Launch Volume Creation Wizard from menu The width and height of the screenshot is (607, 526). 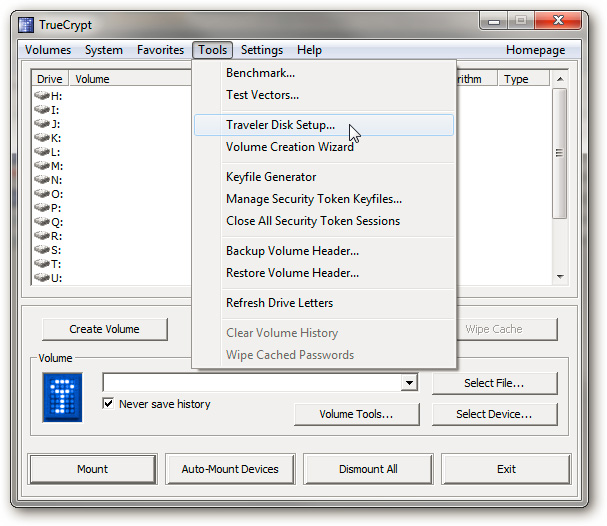click(x=324, y=147)
